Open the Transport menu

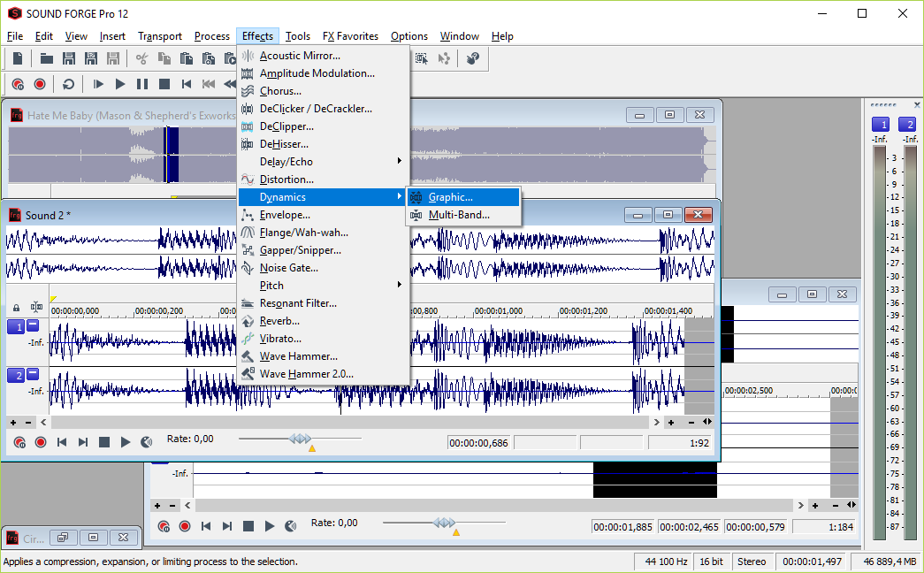(160, 36)
